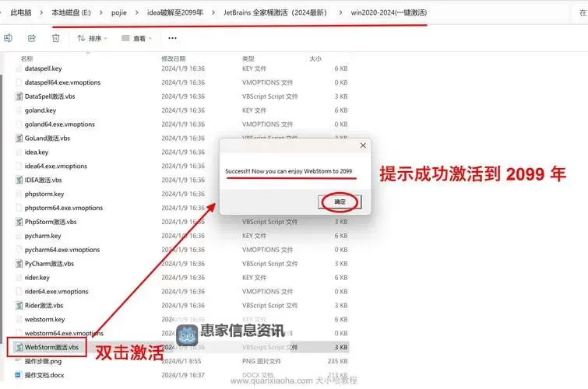Click file icon of idea.key
Viewport: 588px width, 389px height.
coord(19,152)
